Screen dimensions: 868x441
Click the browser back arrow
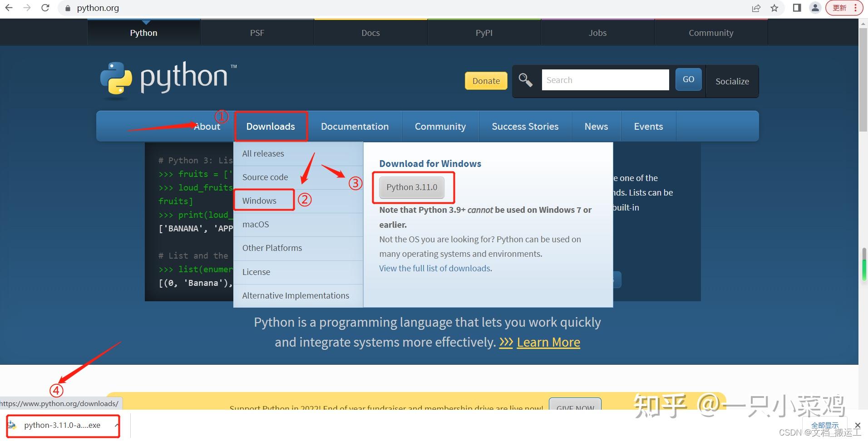pos(9,8)
